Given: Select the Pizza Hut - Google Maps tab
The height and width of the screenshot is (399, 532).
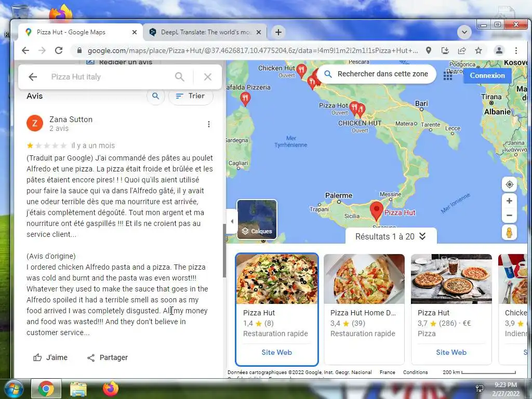Looking at the screenshot, I should (79, 32).
